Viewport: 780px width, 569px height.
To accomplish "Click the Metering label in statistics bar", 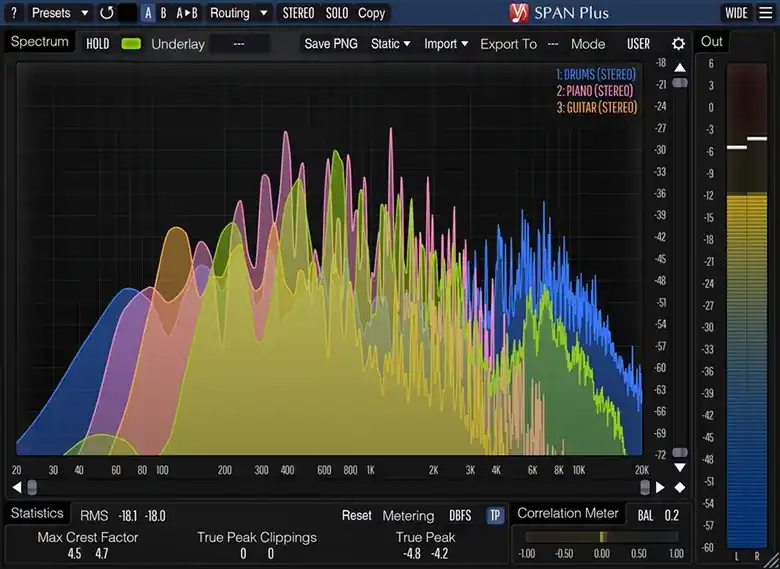I will tap(408, 516).
